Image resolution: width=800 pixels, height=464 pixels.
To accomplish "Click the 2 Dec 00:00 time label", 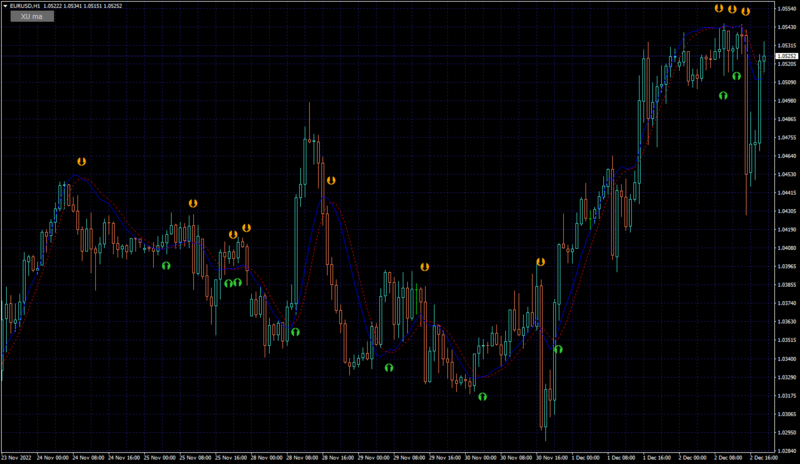I will point(692,458).
